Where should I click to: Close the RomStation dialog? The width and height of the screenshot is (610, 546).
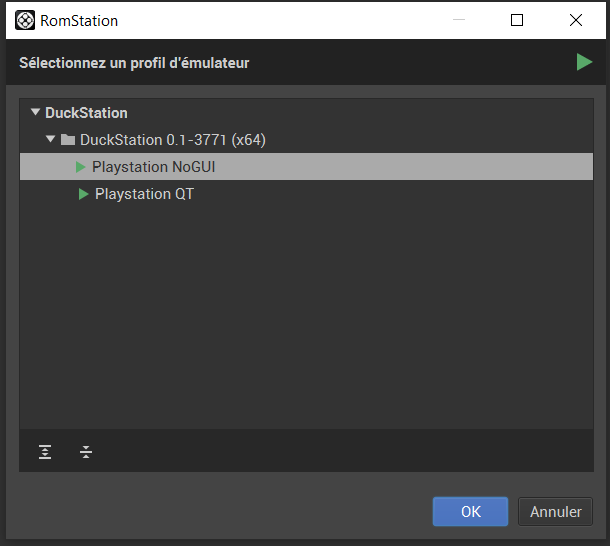pyautogui.click(x=576, y=20)
